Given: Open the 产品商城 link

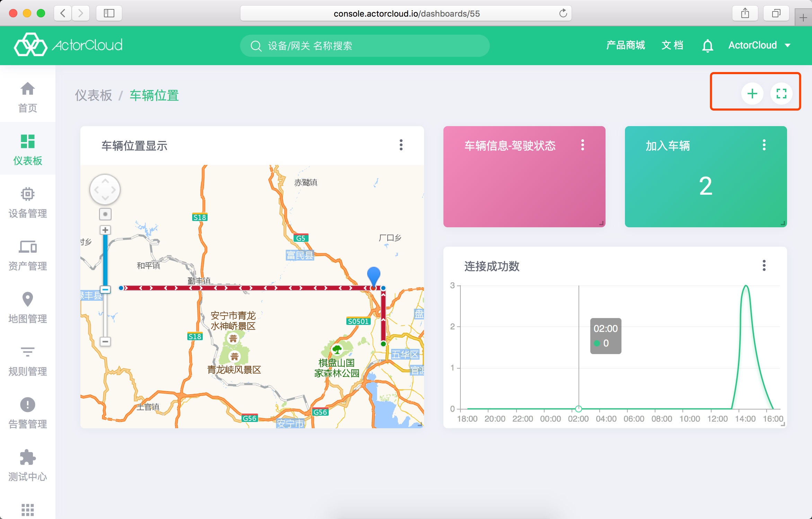Looking at the screenshot, I should pos(626,45).
